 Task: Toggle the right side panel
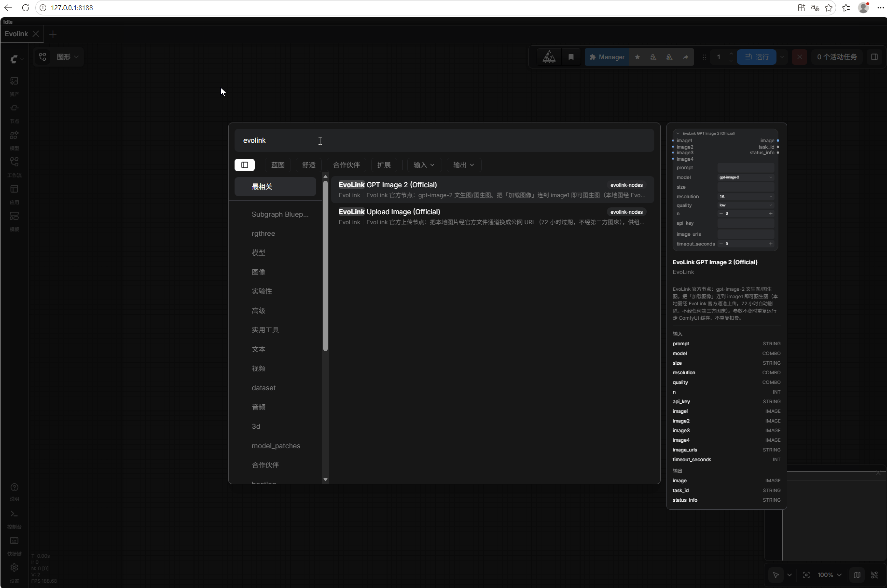[874, 57]
